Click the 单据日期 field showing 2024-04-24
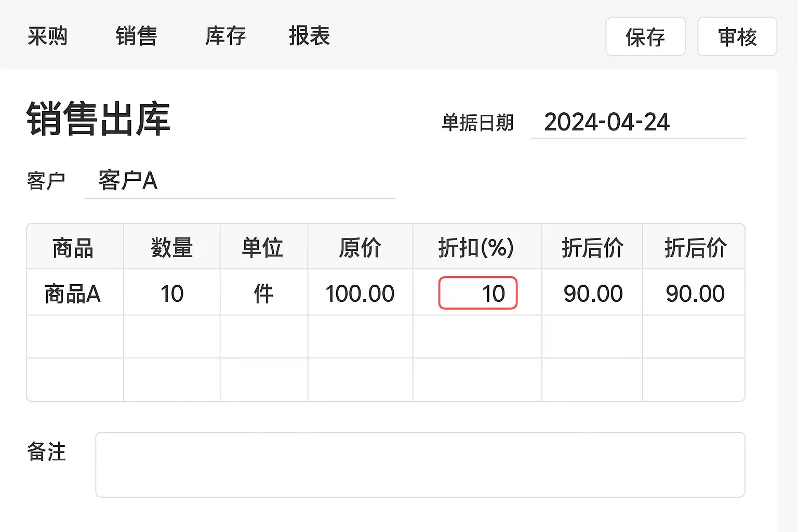The width and height of the screenshot is (798, 532). 637,123
